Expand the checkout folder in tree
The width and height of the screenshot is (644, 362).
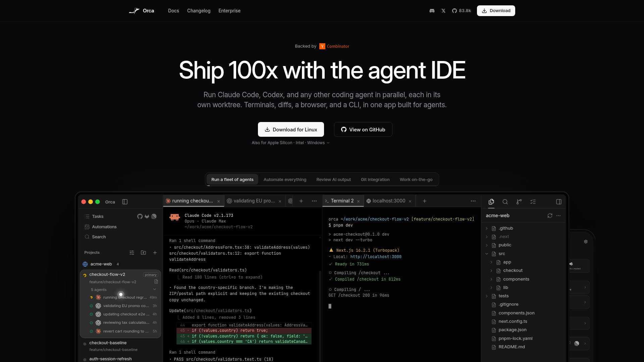(x=492, y=271)
